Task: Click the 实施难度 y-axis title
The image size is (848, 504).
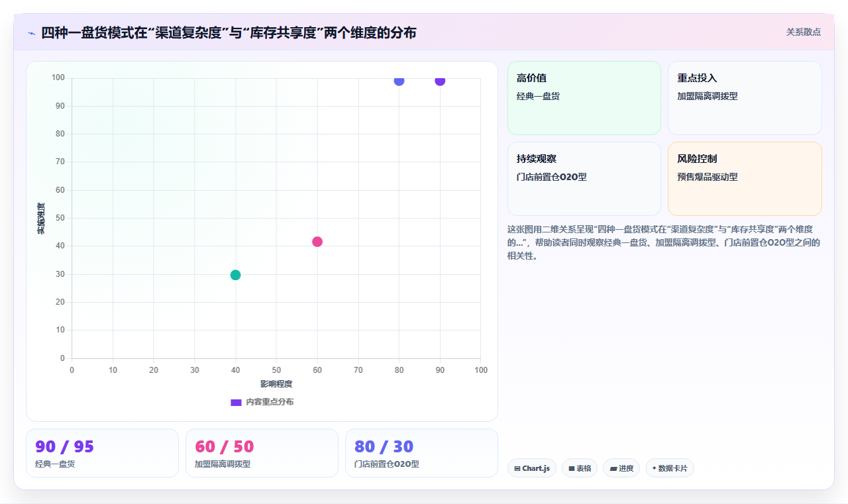Action: click(41, 219)
